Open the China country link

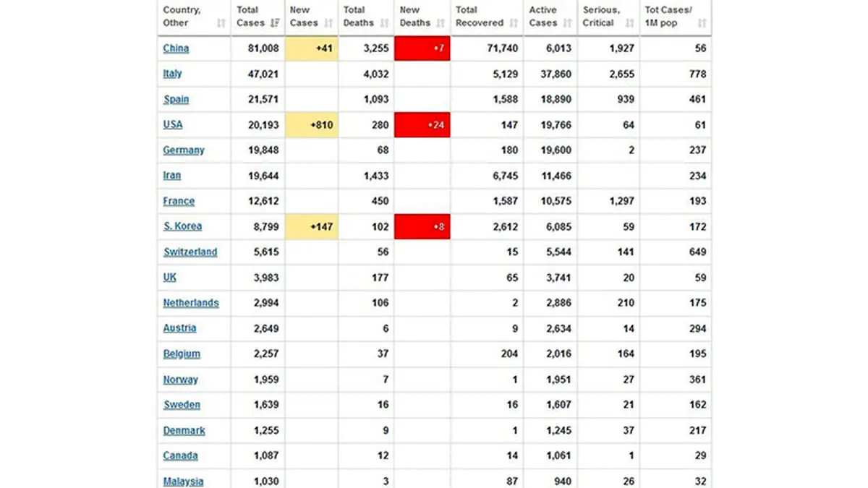(176, 48)
